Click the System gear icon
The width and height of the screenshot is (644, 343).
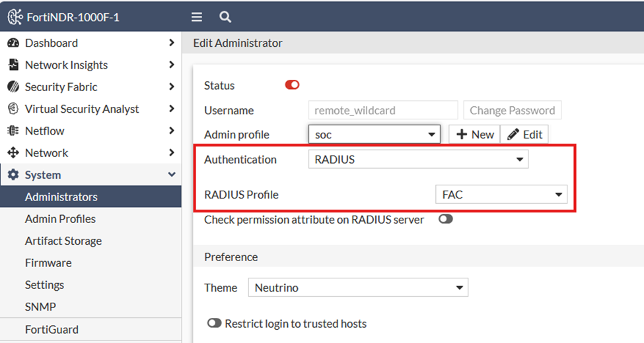(13, 175)
